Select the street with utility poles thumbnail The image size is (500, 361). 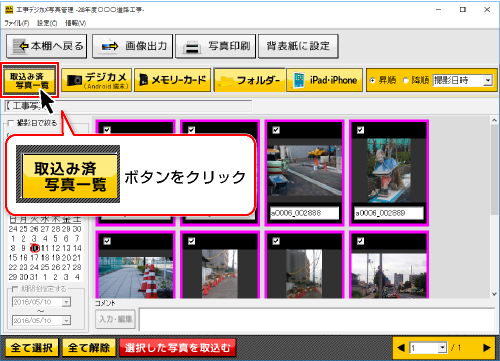tap(389, 276)
